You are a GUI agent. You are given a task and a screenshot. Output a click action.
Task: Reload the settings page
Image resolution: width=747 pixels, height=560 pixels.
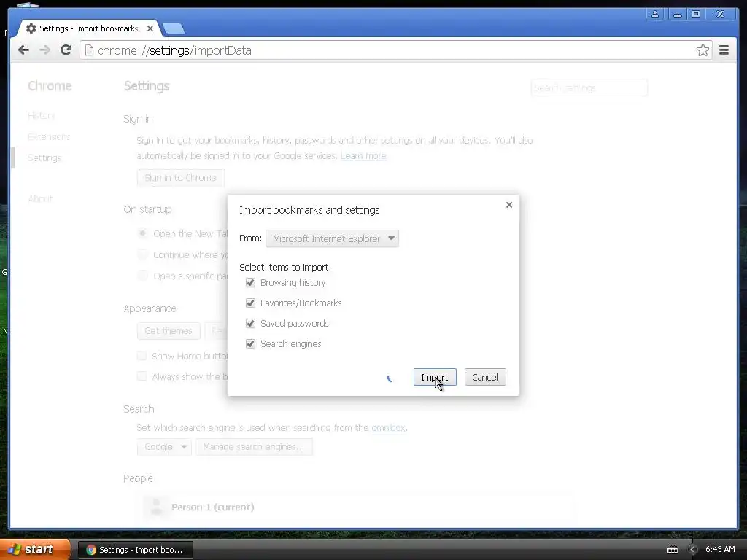point(66,50)
